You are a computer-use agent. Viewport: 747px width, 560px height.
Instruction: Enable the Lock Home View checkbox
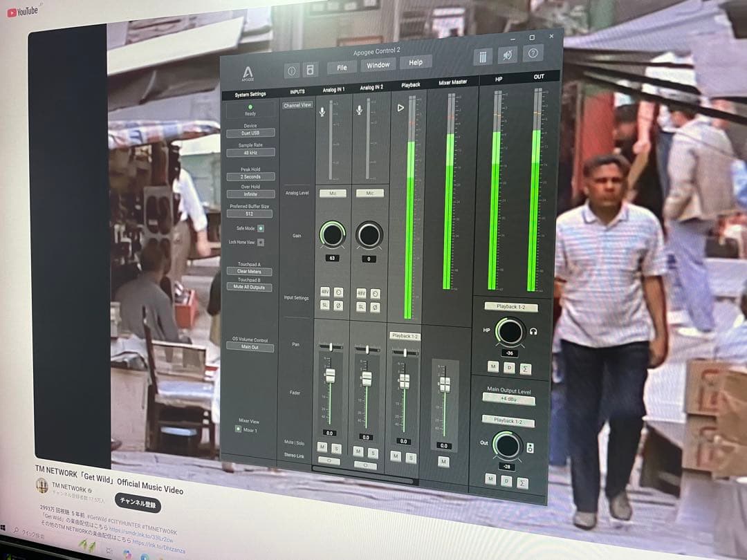(x=261, y=242)
